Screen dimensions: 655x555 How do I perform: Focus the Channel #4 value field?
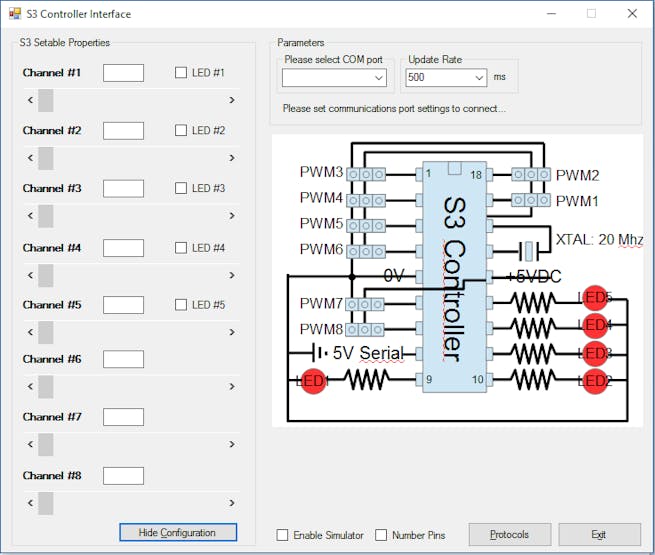point(123,248)
